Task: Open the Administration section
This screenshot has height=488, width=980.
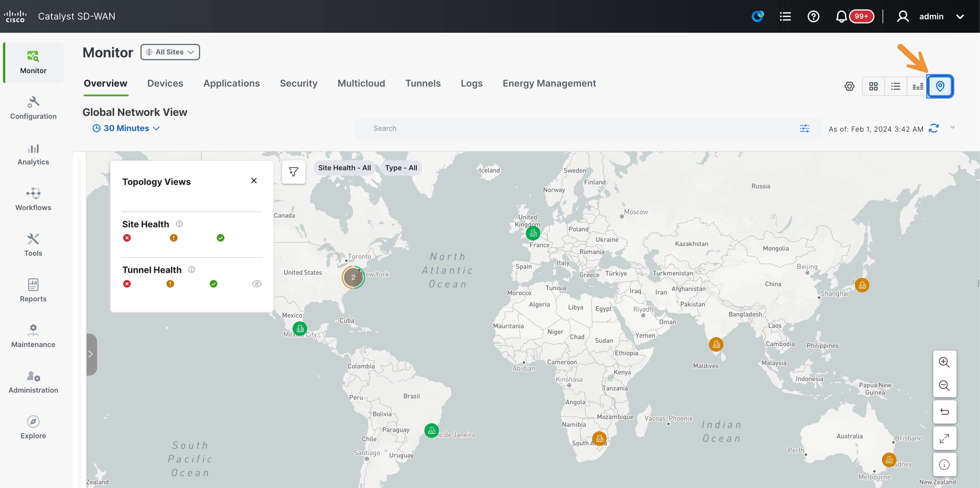Action: (x=33, y=382)
